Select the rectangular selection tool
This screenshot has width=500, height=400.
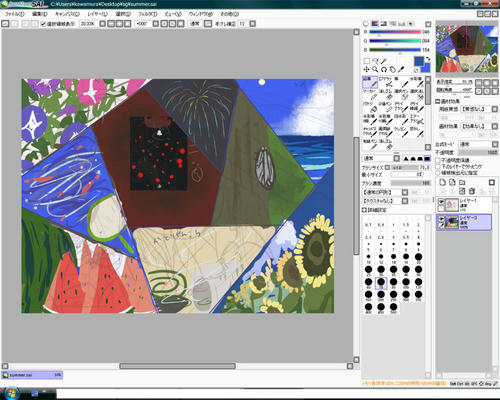click(366, 61)
